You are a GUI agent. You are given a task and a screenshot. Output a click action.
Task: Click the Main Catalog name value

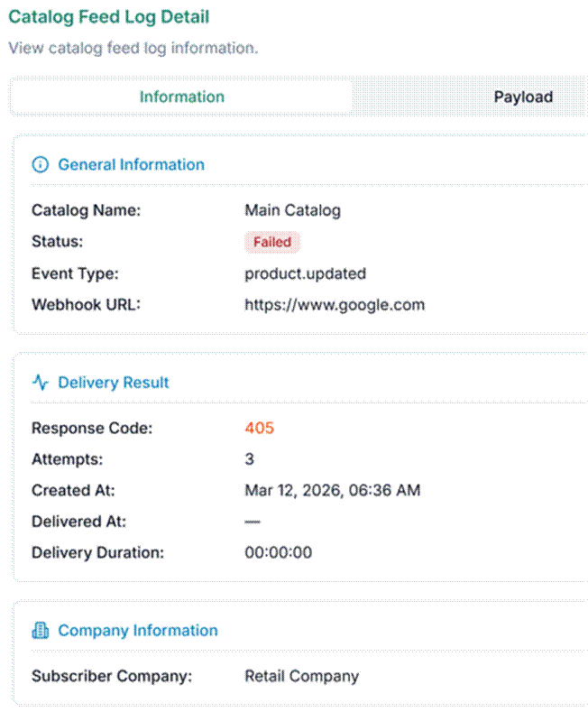[292, 210]
